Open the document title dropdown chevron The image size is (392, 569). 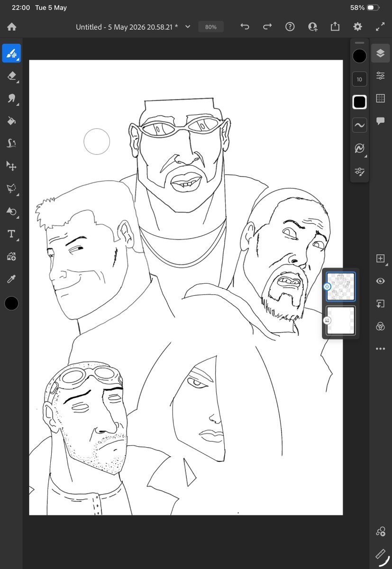tap(188, 27)
